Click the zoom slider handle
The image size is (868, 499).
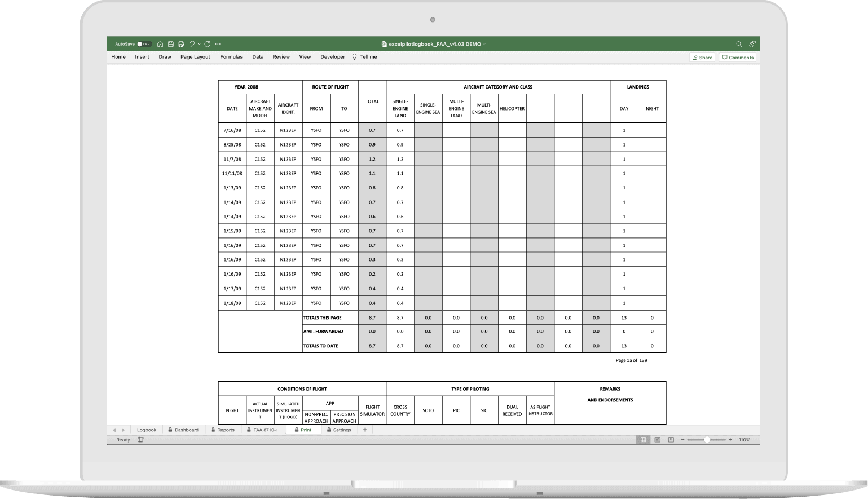707,440
